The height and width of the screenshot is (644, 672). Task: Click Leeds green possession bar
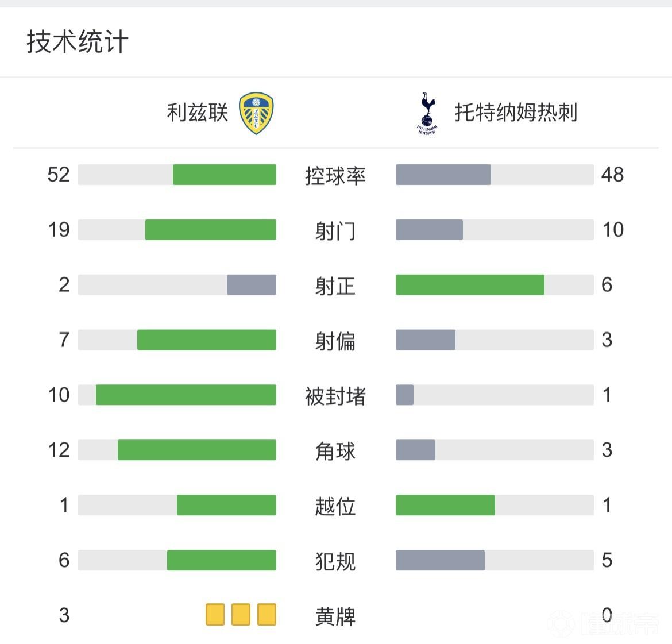[225, 175]
